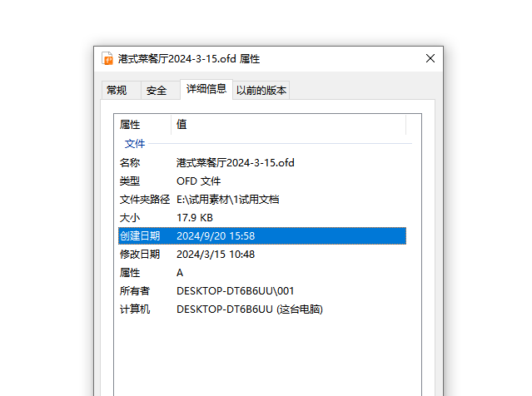Select the 属性 row label above 所有者

[130, 273]
